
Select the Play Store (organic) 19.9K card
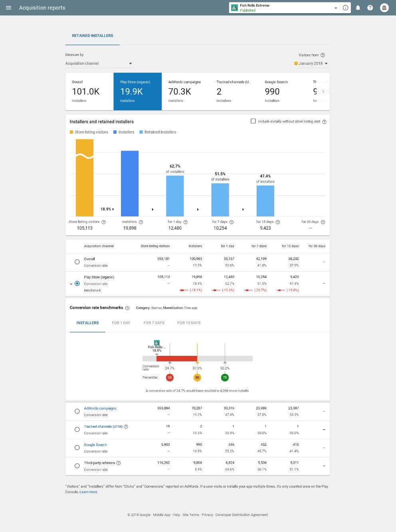coord(138,91)
